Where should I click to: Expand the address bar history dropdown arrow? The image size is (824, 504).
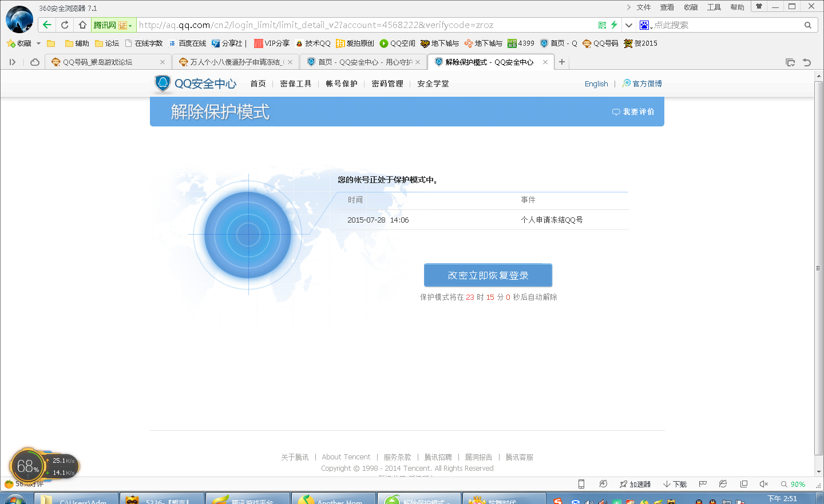point(628,25)
